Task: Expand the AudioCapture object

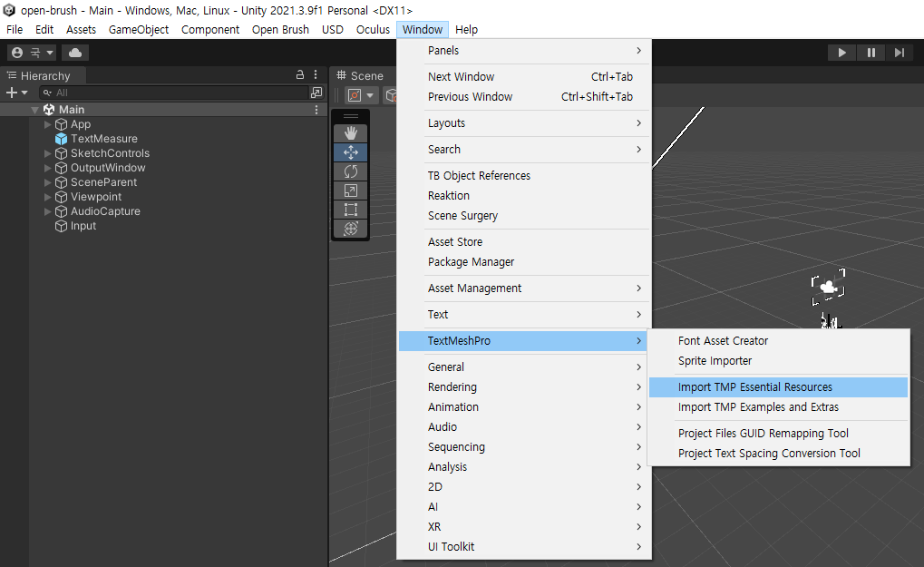Action: pyautogui.click(x=48, y=211)
